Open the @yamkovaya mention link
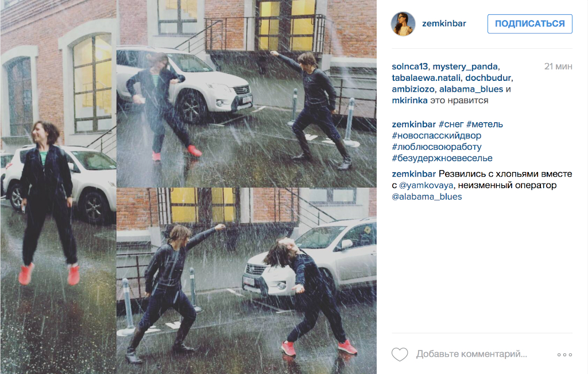This screenshot has width=588, height=374. tap(426, 185)
